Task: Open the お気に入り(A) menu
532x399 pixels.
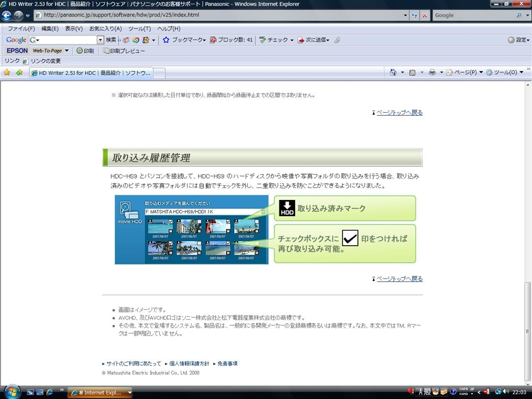Action: point(105,29)
